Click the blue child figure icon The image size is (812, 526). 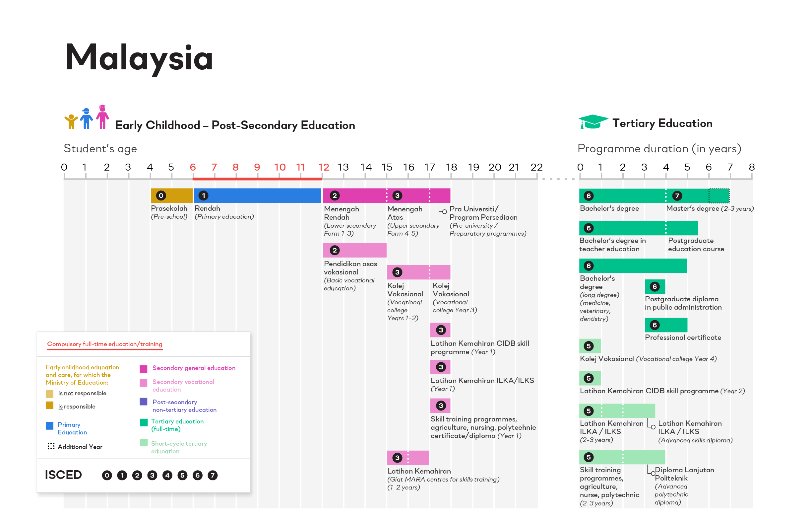tap(86, 118)
